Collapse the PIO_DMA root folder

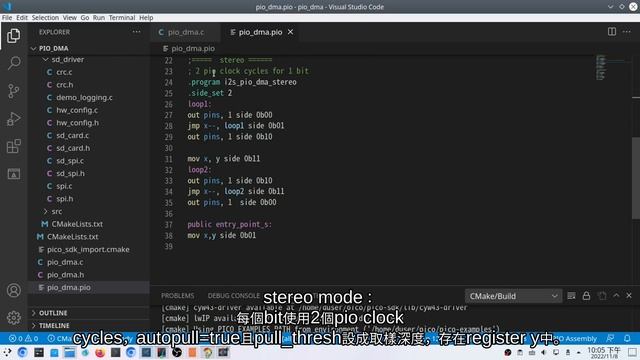53,48
